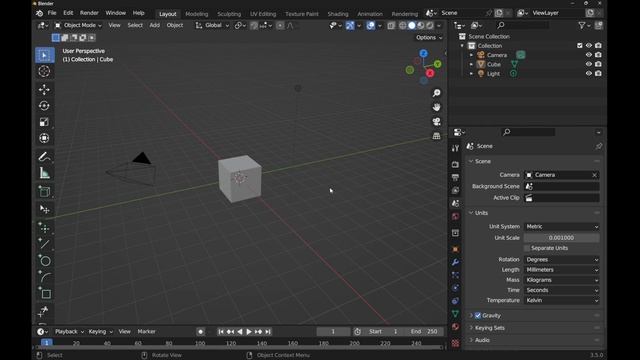640x360 pixels.
Task: Switch perspective/orthographic grid icon
Action: tap(436, 136)
